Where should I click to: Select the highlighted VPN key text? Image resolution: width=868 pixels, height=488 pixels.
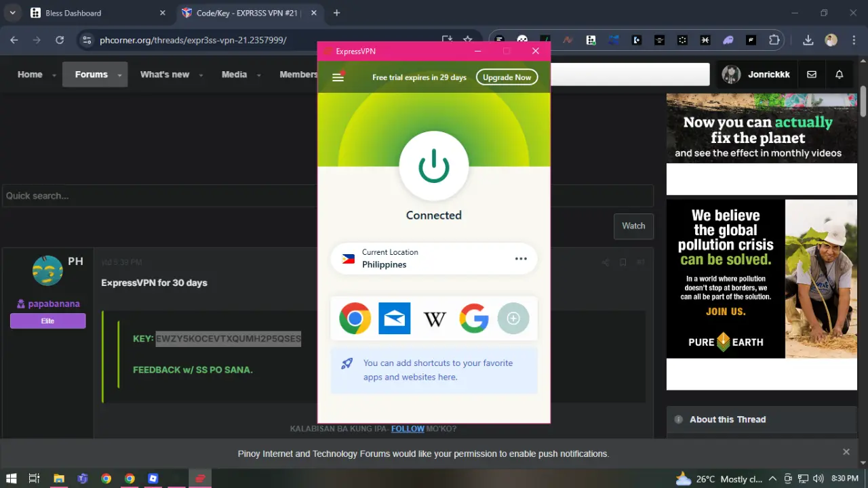[x=229, y=338]
